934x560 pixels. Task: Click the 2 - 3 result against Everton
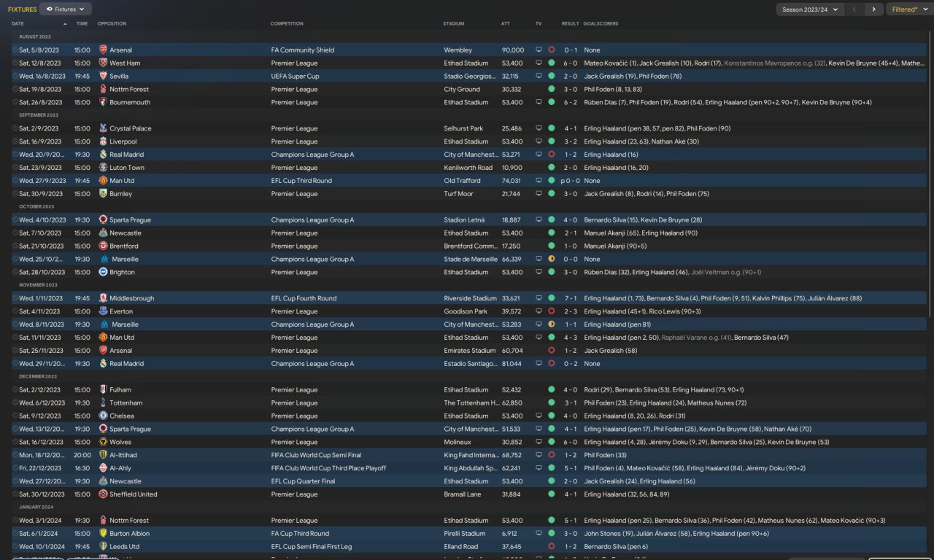point(571,311)
